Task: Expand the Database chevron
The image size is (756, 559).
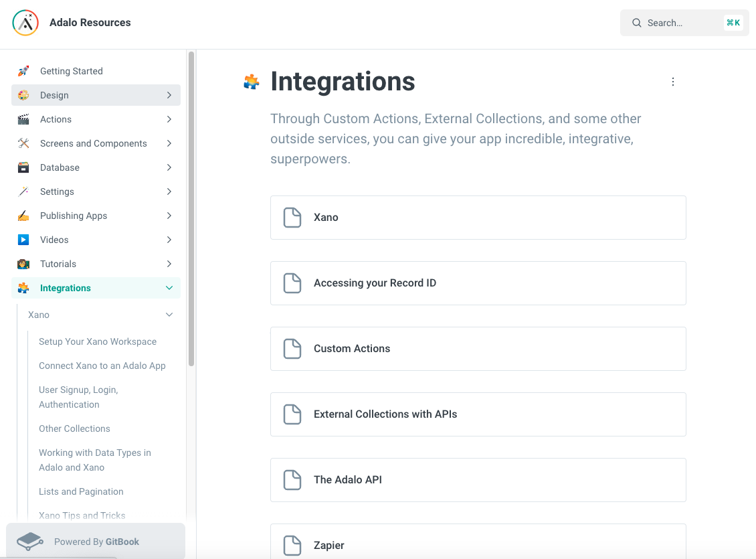Action: [x=169, y=167]
